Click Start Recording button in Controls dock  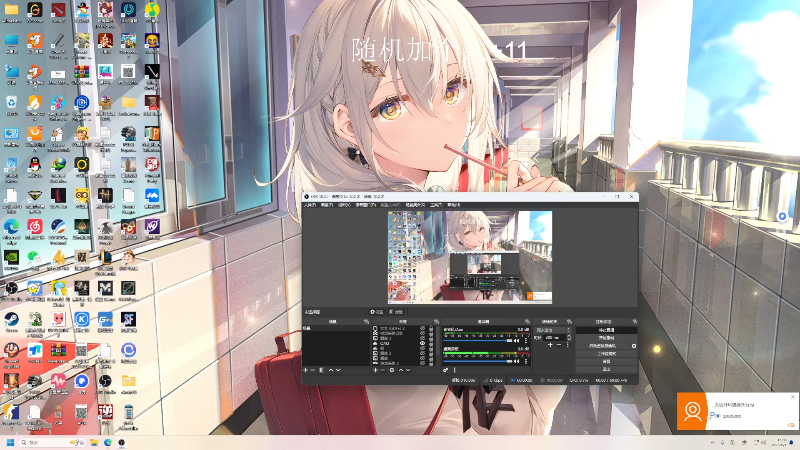coord(606,338)
